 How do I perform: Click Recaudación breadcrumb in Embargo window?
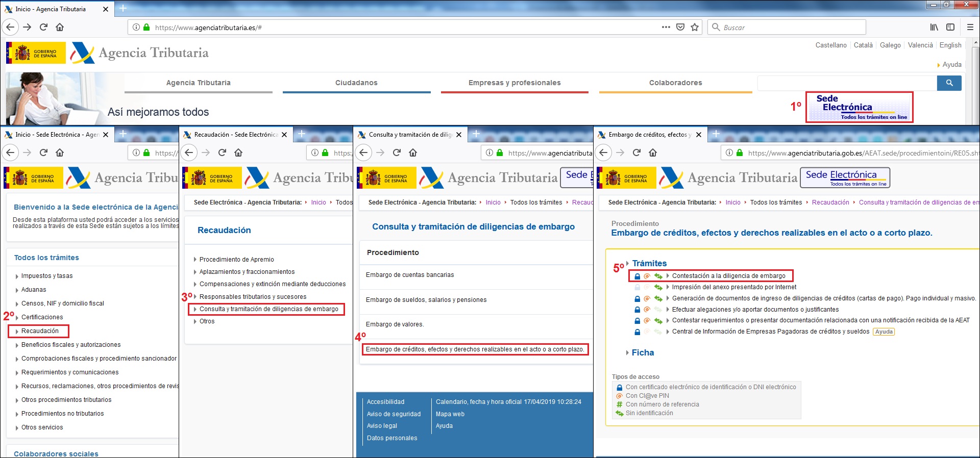(x=830, y=202)
